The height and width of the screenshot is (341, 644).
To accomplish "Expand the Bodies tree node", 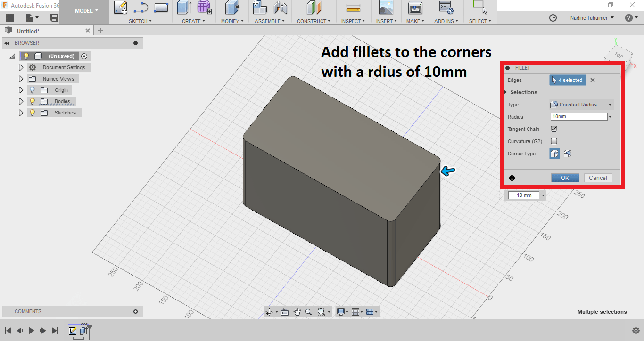I will coord(21,101).
